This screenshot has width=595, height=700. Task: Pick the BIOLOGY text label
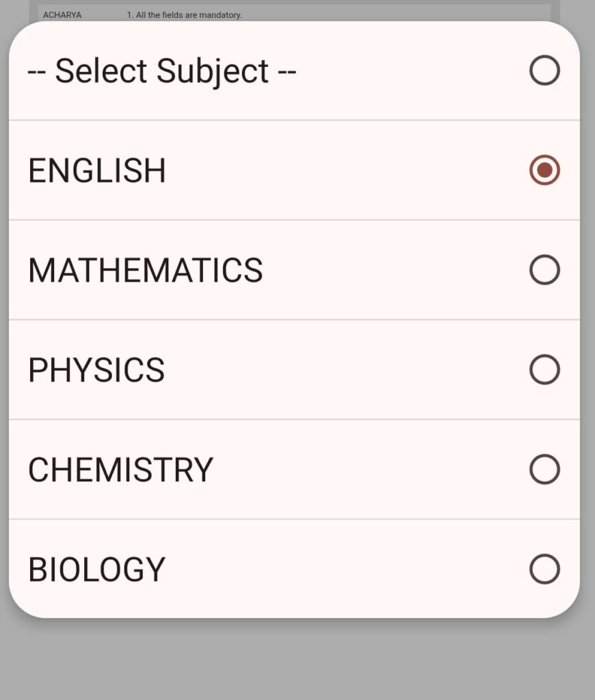[x=96, y=570]
